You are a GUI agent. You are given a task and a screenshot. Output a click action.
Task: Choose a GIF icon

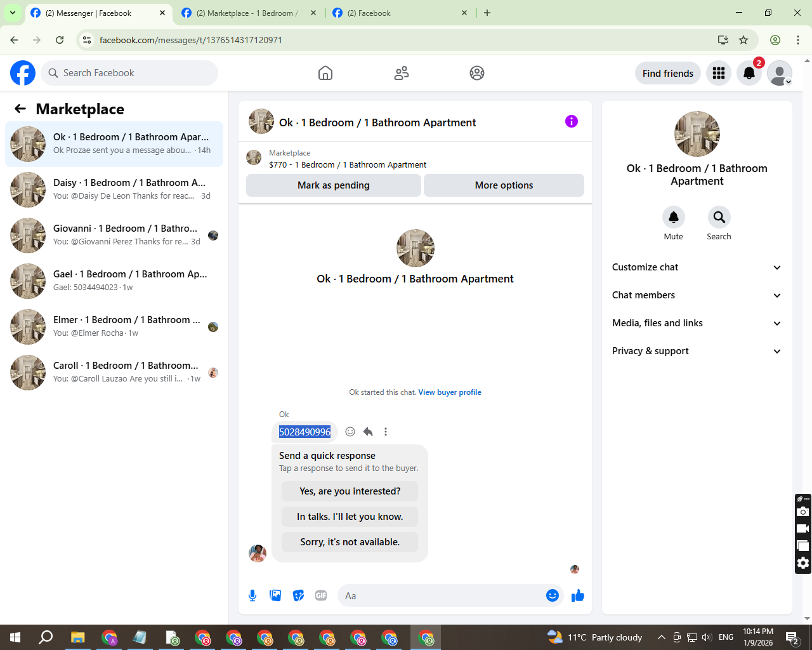pos(321,595)
